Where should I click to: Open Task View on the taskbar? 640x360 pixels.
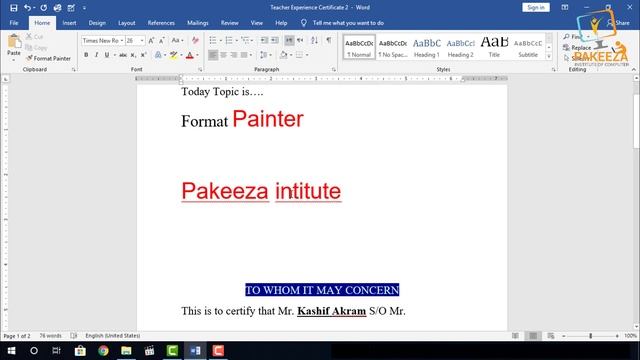point(56,351)
